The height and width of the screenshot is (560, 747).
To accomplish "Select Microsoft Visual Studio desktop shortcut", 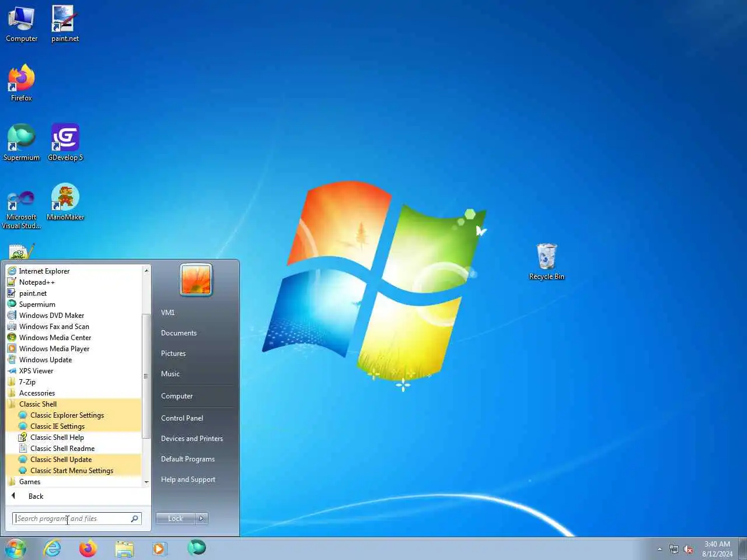I will pyautogui.click(x=22, y=208).
